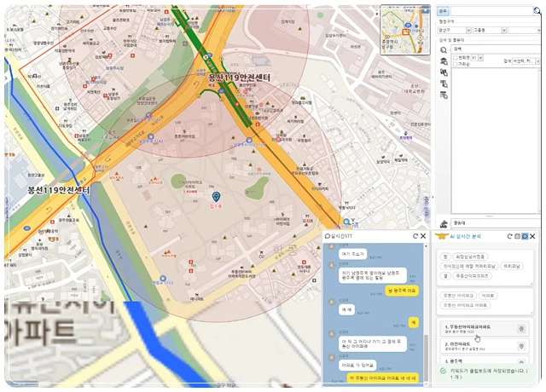The height and width of the screenshot is (392, 546).
Task: Click the top-right search magnifier icon
Action: [x=537, y=11]
